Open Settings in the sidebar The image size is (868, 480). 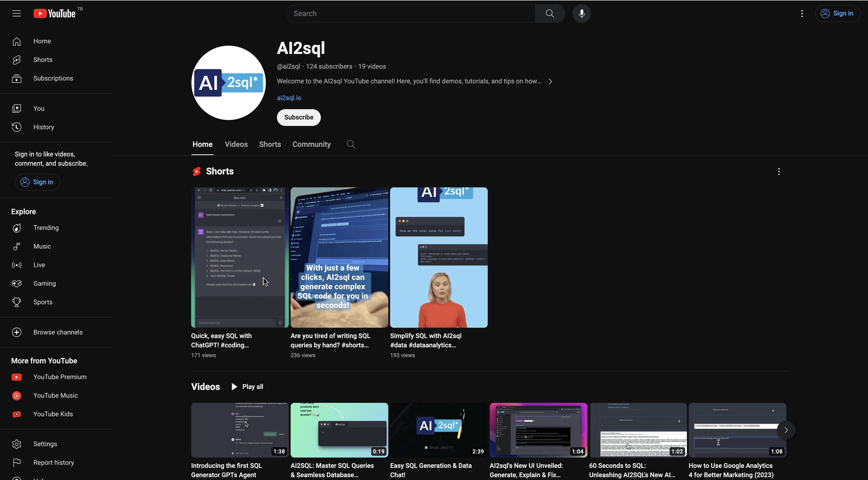(45, 444)
